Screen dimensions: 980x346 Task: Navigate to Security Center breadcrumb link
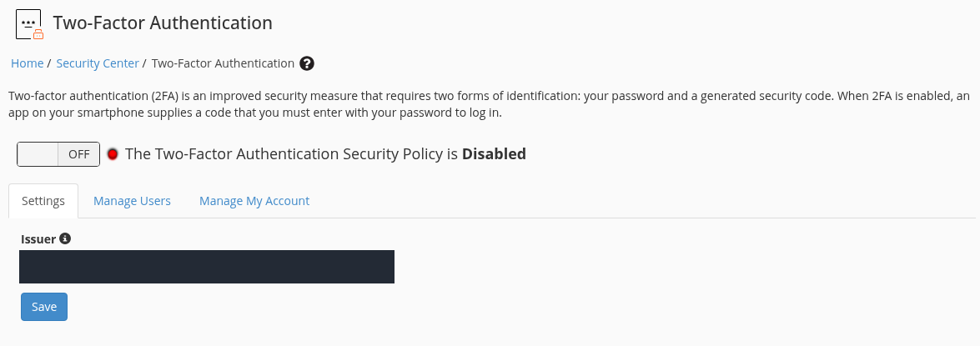tap(98, 63)
